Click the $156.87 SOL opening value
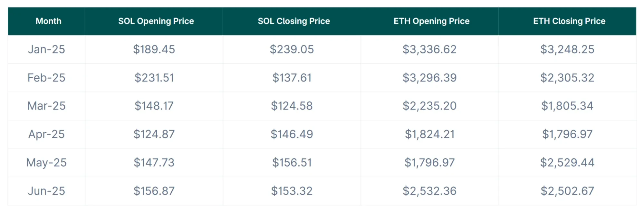This screenshot has width=644, height=213. [x=154, y=191]
